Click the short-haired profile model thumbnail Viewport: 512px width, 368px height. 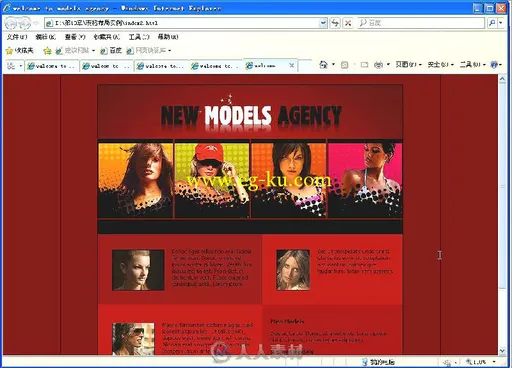pos(138,270)
